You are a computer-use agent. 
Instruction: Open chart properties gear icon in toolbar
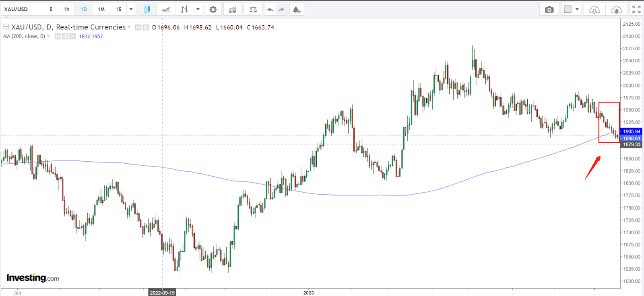coord(213,9)
